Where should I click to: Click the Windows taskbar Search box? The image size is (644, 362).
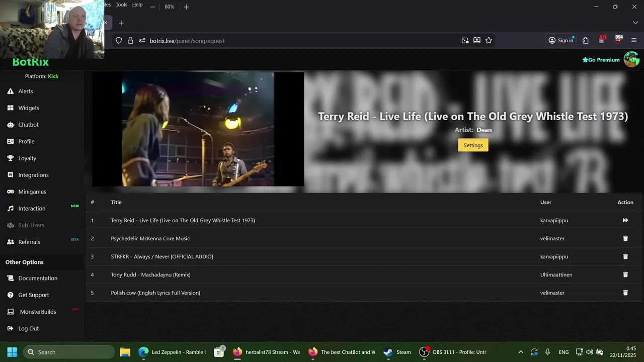(69, 352)
